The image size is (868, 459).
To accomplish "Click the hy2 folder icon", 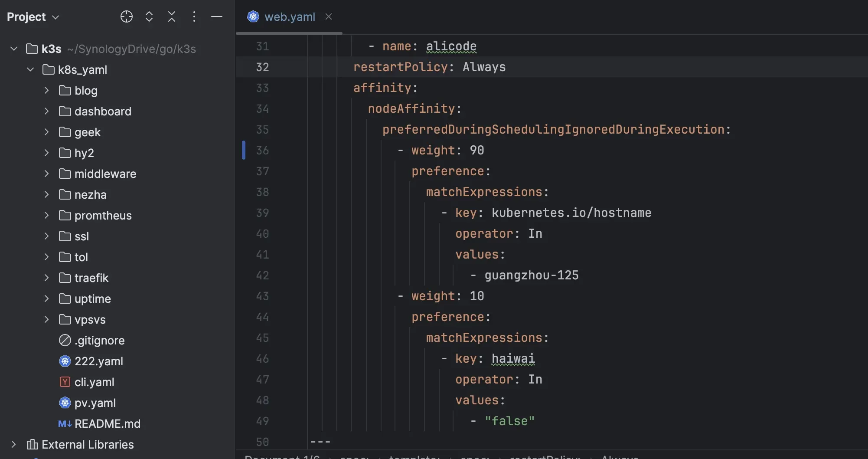I will pyautogui.click(x=65, y=153).
